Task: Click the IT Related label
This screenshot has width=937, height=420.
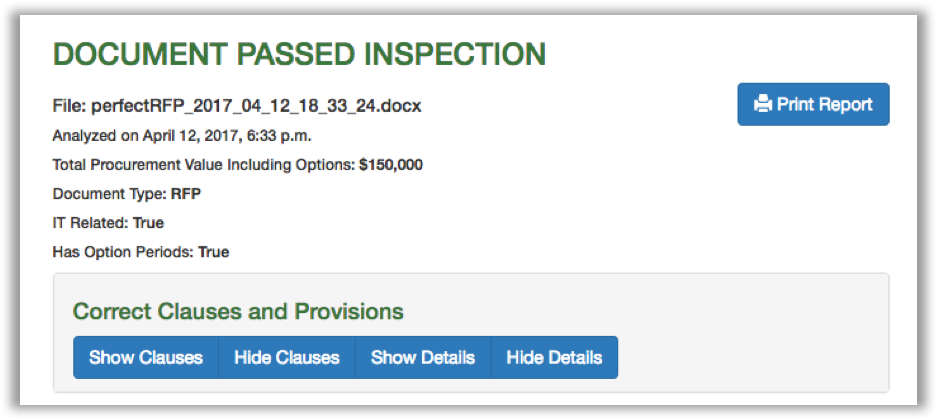Action: (x=91, y=222)
